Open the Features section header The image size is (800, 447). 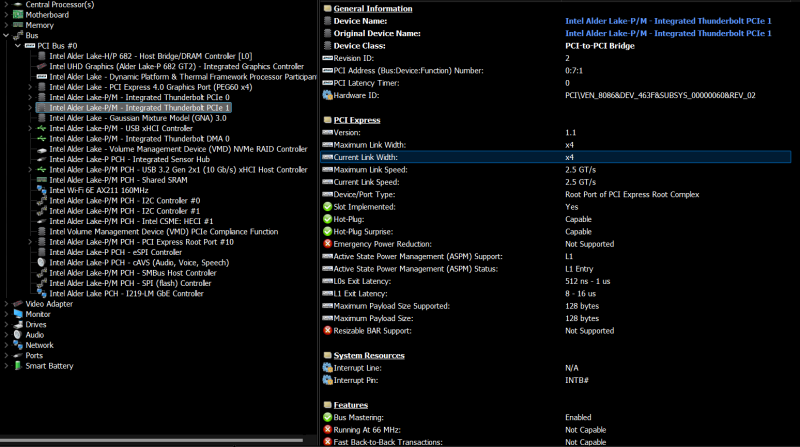tap(351, 405)
